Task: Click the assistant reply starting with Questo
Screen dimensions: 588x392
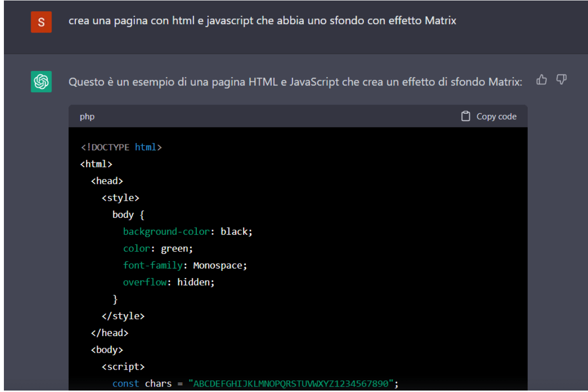Action: pos(295,82)
